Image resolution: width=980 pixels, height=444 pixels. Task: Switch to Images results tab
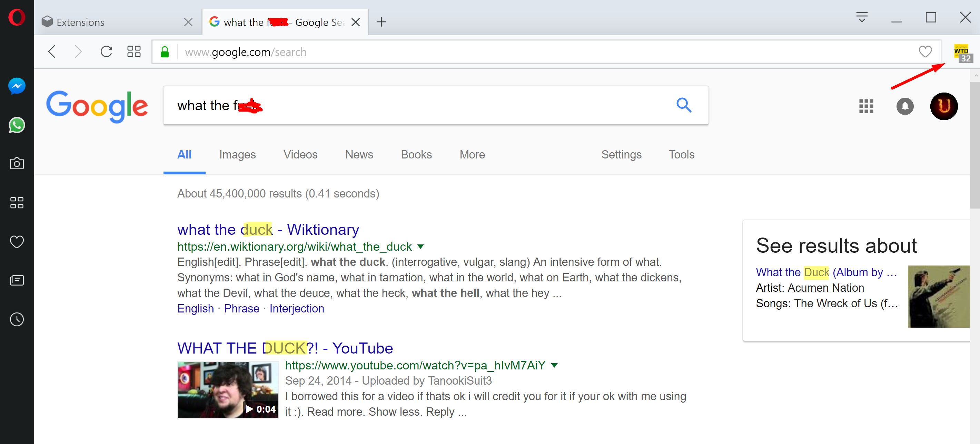[x=237, y=155]
